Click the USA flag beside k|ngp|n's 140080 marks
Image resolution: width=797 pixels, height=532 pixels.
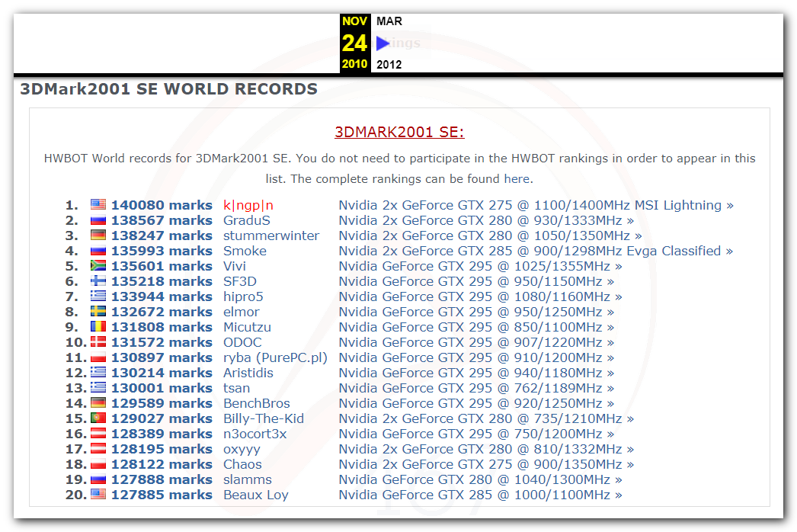(98, 204)
